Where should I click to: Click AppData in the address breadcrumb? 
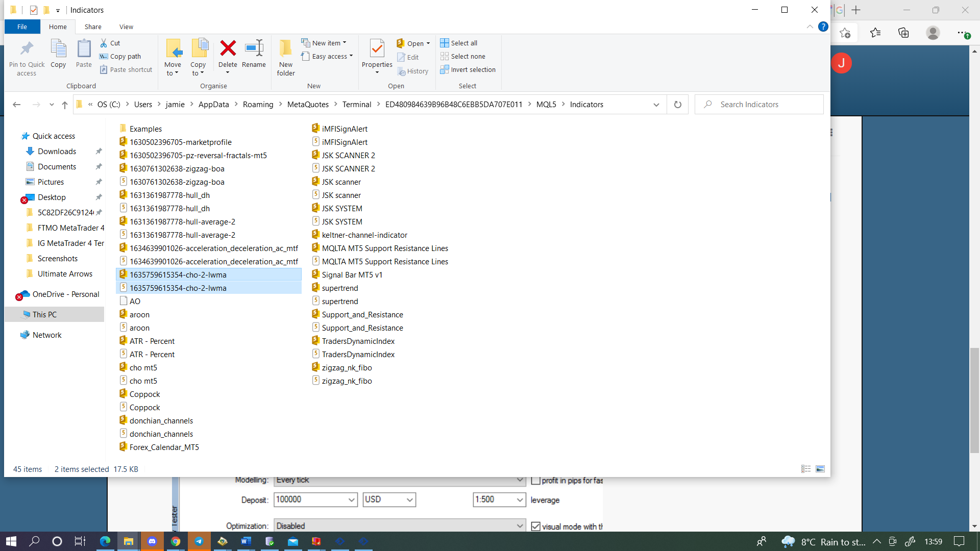(213, 105)
